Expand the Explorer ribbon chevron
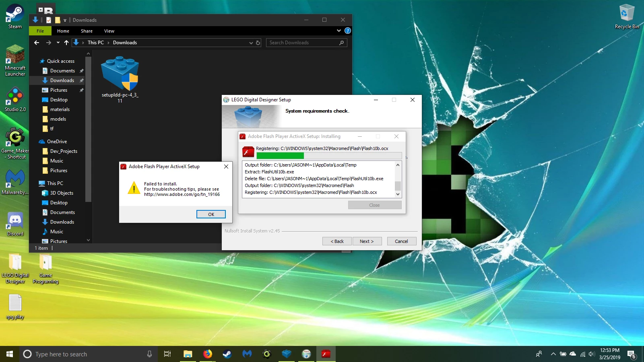The width and height of the screenshot is (644, 362). tap(339, 31)
